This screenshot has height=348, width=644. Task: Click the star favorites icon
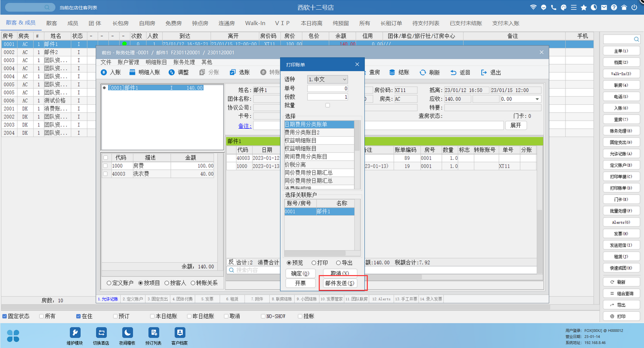click(584, 7)
